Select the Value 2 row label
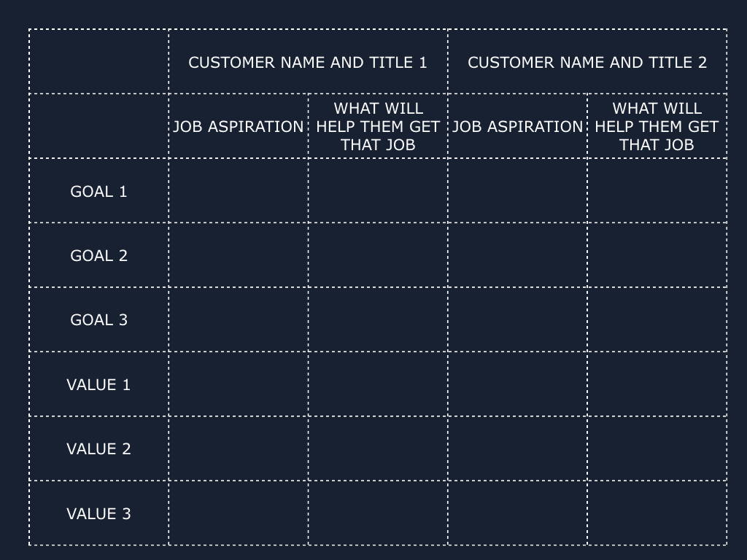Screen dimensions: 747x560 pos(98,448)
